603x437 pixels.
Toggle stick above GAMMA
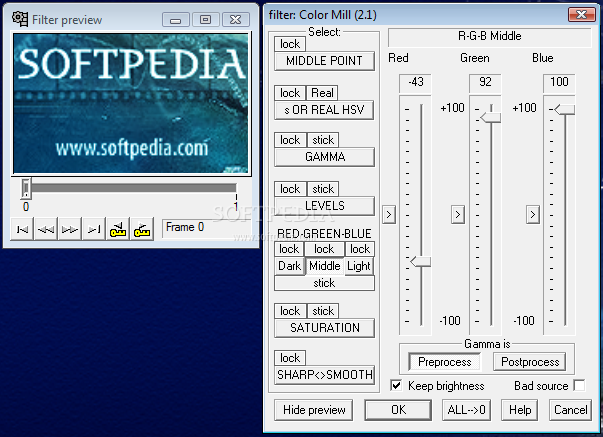click(x=323, y=140)
